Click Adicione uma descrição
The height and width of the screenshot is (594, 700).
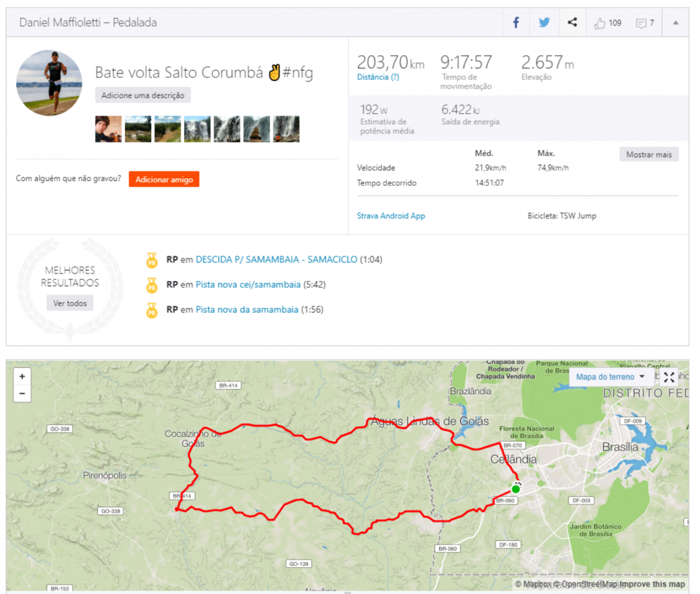pos(143,95)
